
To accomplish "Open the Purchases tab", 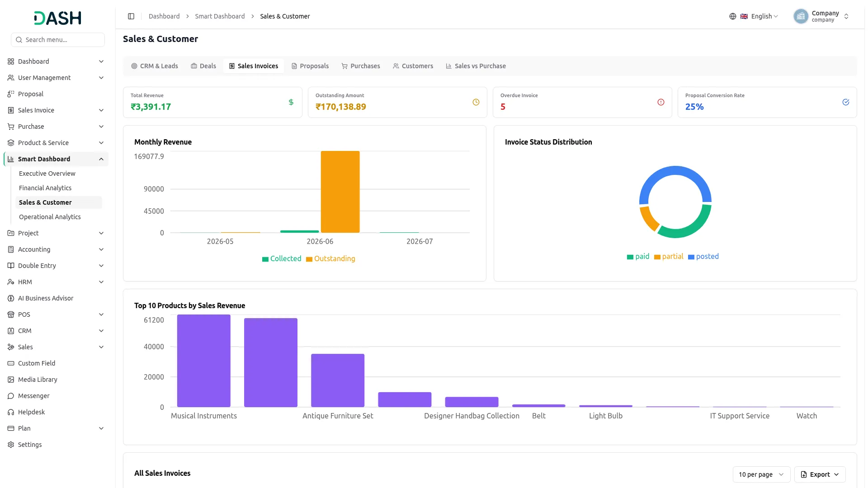I will pos(361,66).
